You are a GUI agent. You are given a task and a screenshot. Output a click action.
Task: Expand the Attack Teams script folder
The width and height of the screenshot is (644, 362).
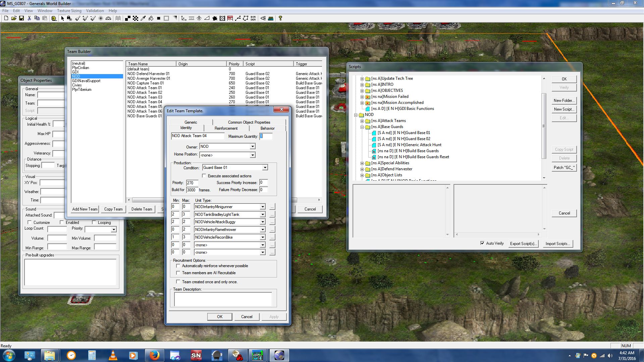(362, 121)
